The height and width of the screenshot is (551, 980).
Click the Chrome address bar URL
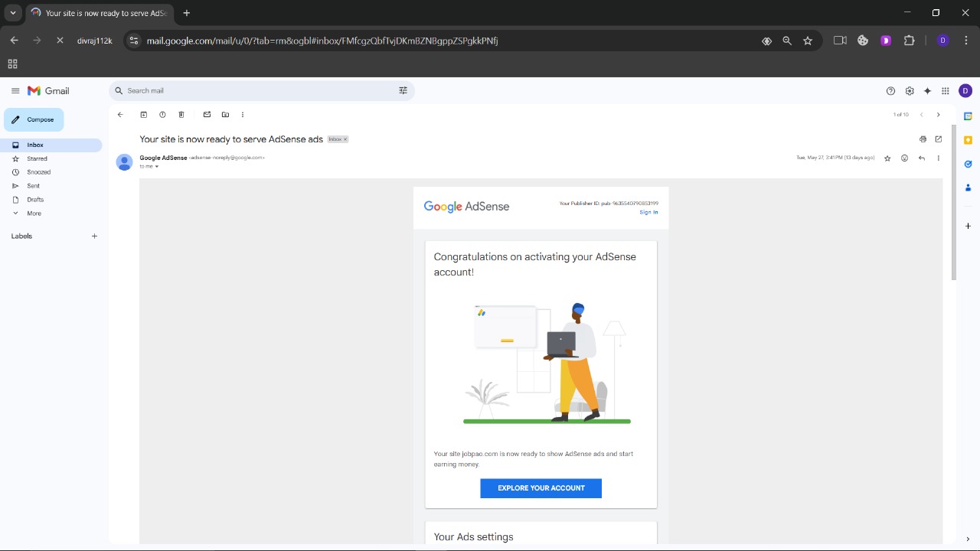tap(322, 41)
